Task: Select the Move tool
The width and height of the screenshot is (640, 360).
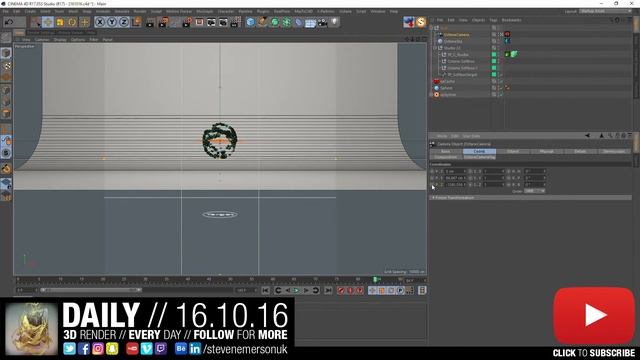Action: [x=48, y=22]
